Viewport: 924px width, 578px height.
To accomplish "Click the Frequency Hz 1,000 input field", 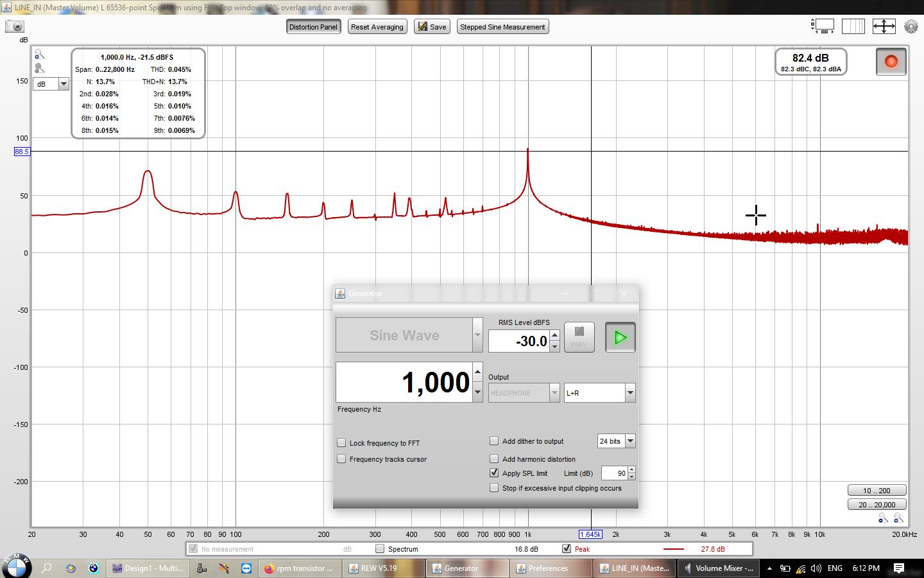I will 404,382.
